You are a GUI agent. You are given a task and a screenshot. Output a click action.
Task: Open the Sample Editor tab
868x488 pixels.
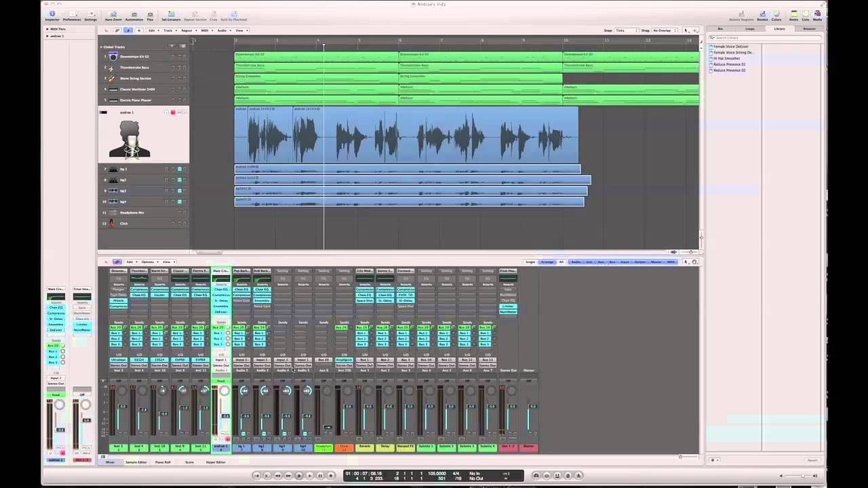pyautogui.click(x=136, y=462)
